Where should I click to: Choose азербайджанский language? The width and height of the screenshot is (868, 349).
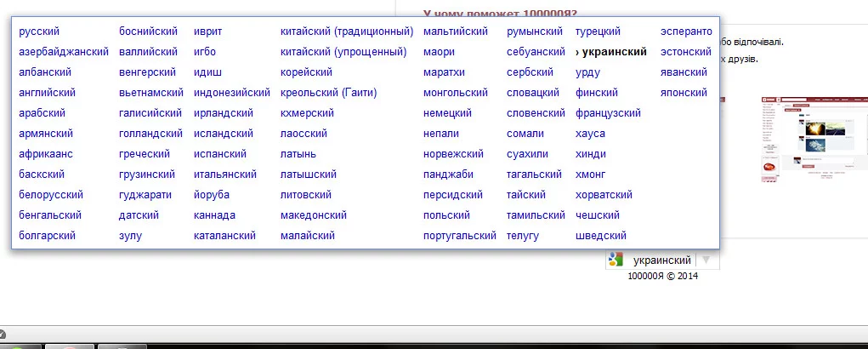tap(64, 52)
